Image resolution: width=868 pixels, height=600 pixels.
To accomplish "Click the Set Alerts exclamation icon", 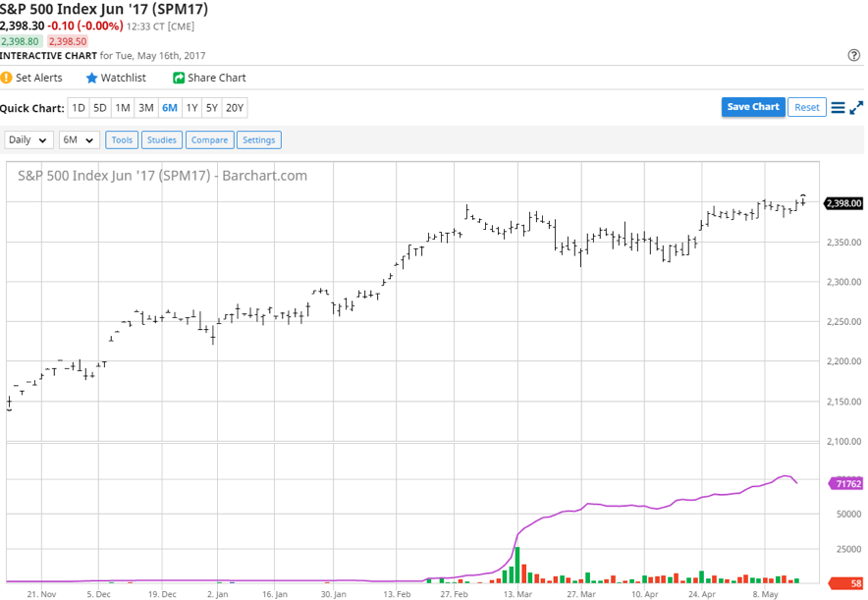I will (6, 78).
